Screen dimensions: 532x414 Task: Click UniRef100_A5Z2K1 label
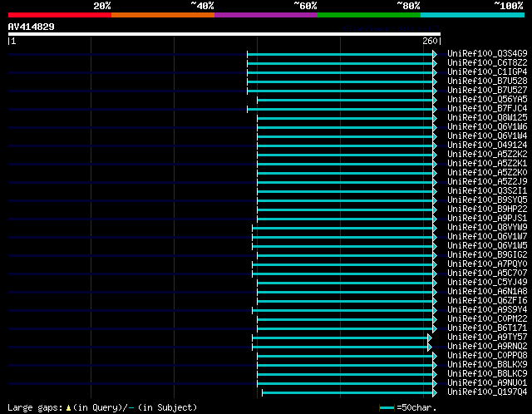[487, 163]
